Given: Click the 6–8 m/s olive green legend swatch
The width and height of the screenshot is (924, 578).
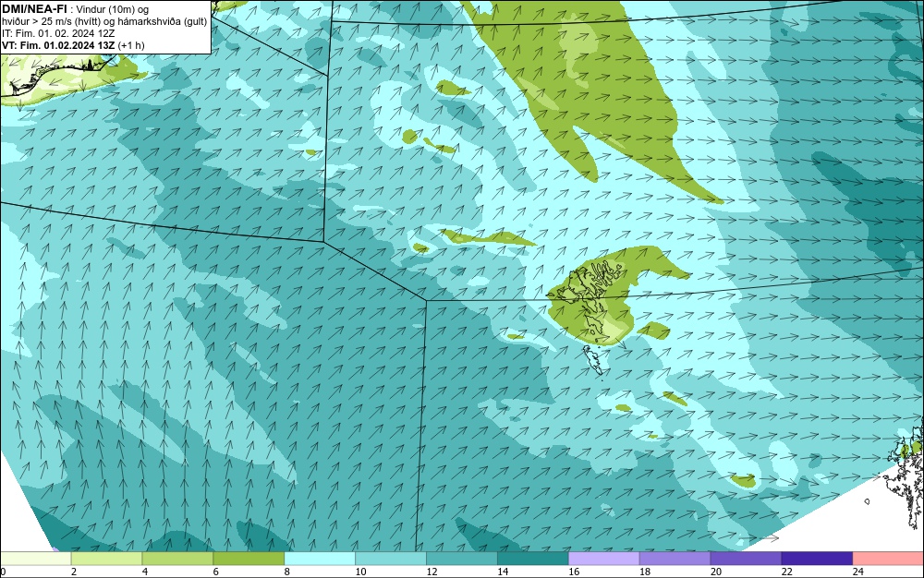Looking at the screenshot, I should [249, 558].
